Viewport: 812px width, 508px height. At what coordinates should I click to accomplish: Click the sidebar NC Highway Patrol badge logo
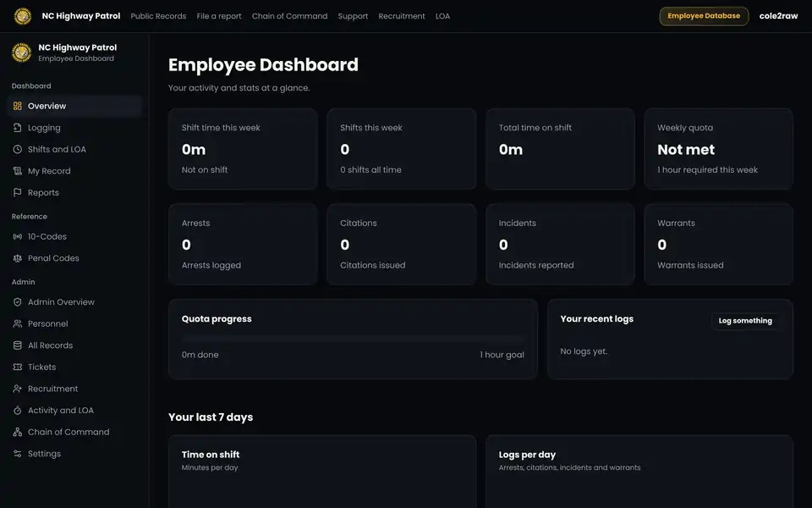22,52
